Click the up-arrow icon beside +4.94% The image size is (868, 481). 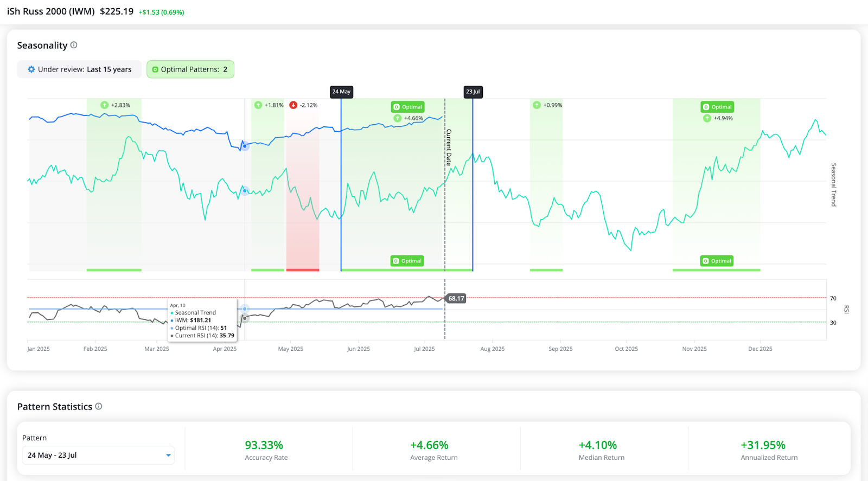coord(707,118)
